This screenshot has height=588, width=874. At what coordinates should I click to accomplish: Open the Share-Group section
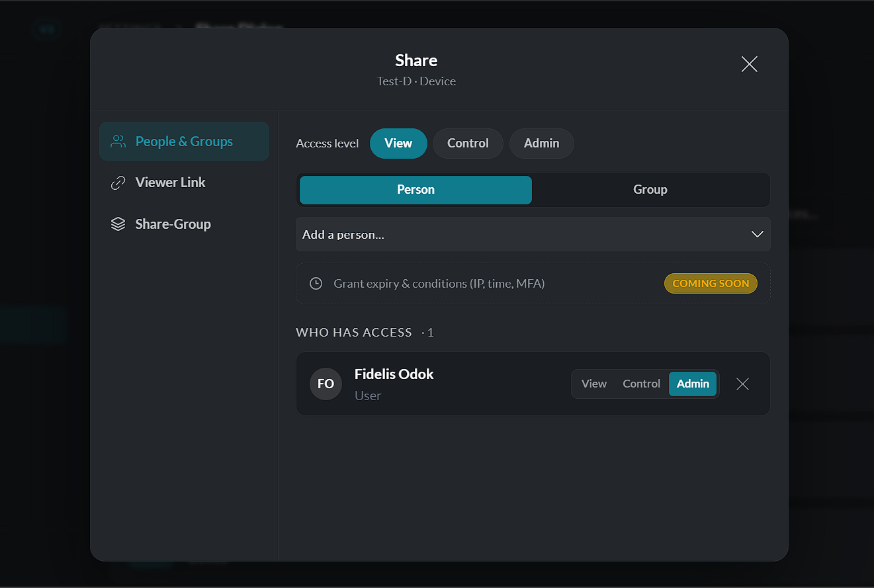coord(184,224)
